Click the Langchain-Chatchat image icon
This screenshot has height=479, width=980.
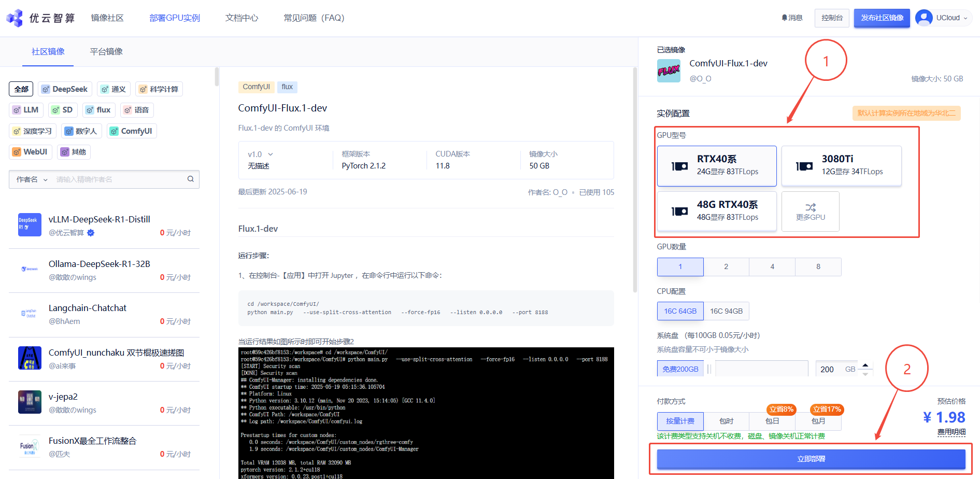tap(30, 314)
